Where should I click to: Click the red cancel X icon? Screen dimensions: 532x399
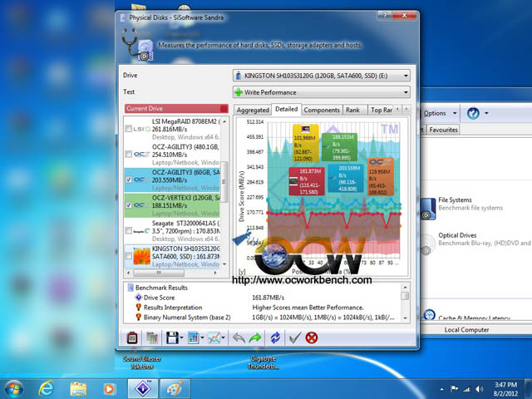pos(312,338)
